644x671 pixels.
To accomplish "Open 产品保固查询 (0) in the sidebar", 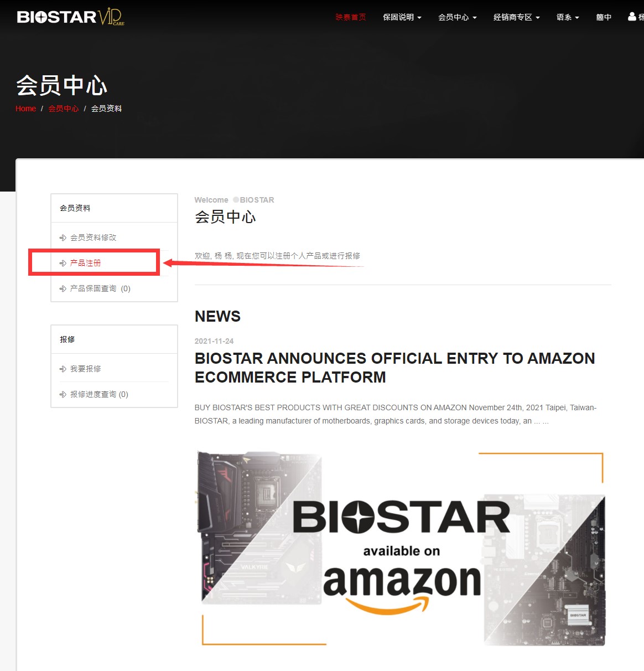I will (100, 288).
